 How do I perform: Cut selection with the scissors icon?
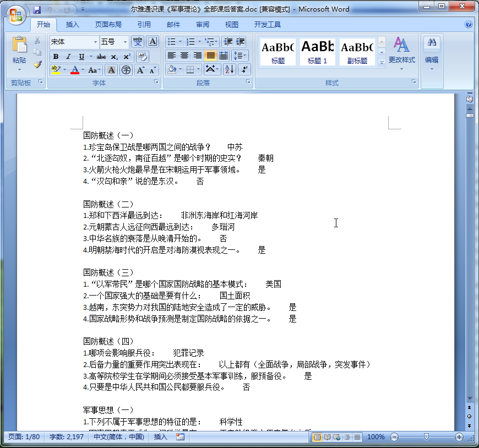[x=37, y=41]
